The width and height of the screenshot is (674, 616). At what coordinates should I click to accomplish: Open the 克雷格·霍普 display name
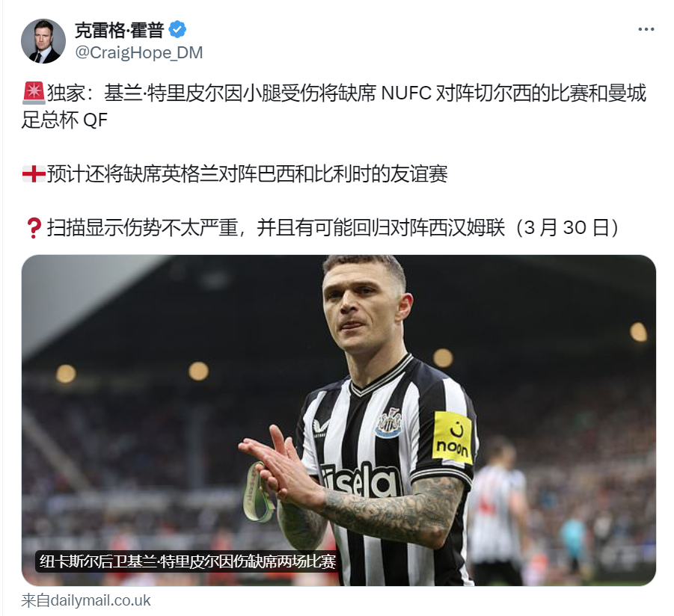(x=119, y=30)
